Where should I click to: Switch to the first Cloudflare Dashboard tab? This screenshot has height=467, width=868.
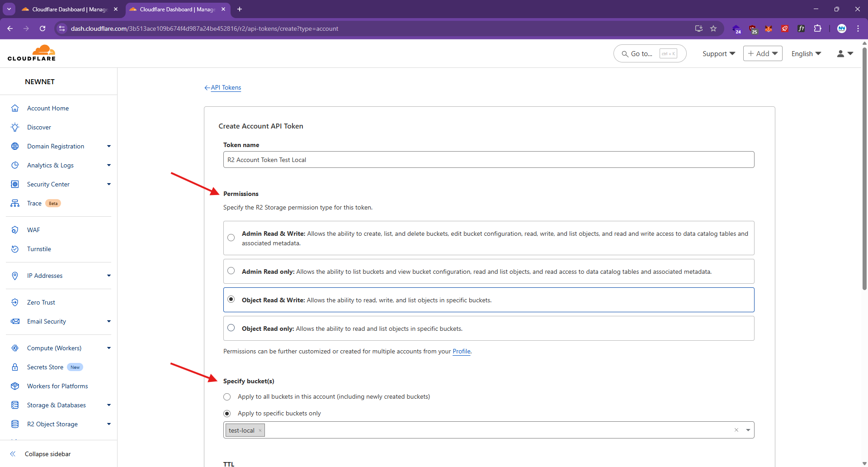pos(70,9)
